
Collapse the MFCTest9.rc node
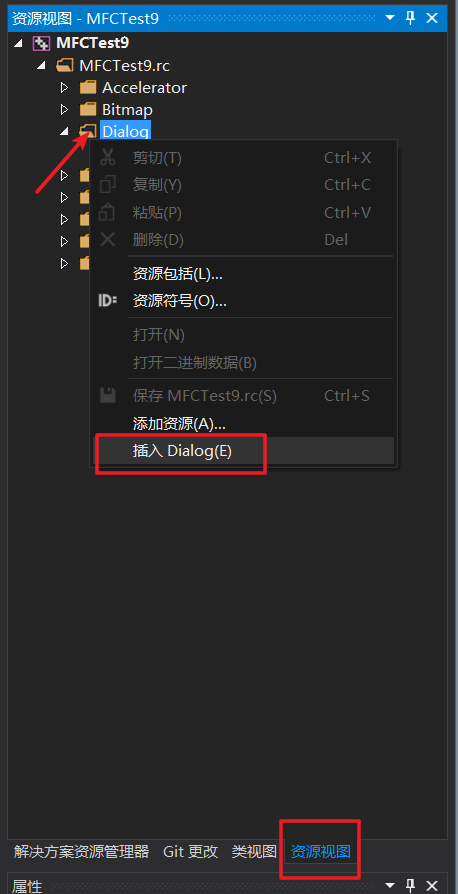coord(41,66)
